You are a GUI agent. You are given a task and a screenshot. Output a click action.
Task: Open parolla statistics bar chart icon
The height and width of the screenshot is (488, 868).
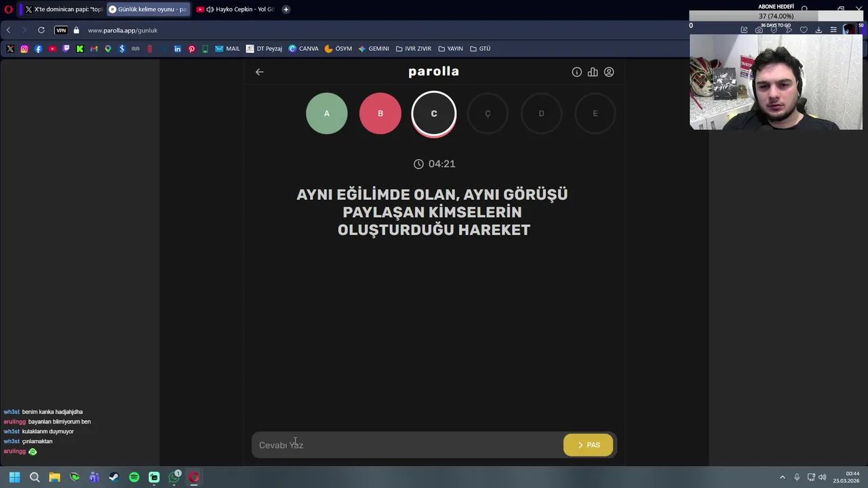point(593,72)
